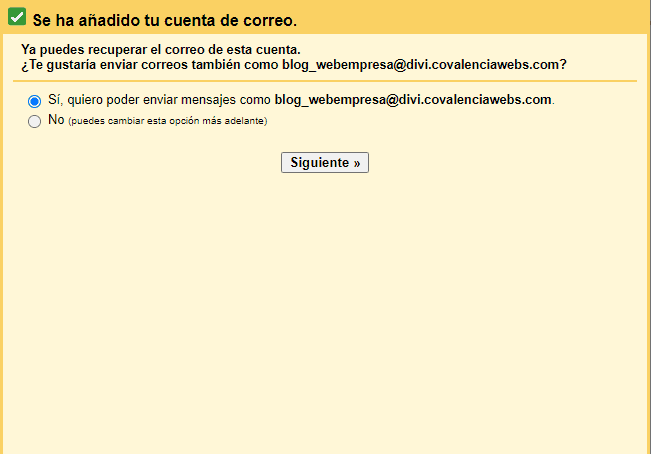
Task: Select the "Sí, quiero poder enviar mensajes" option
Action: click(x=34, y=101)
